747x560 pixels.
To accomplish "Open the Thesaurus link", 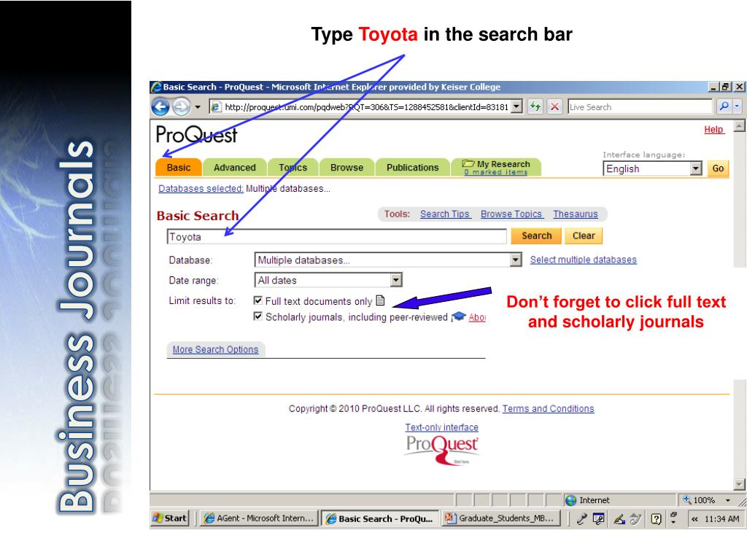I will [575, 214].
